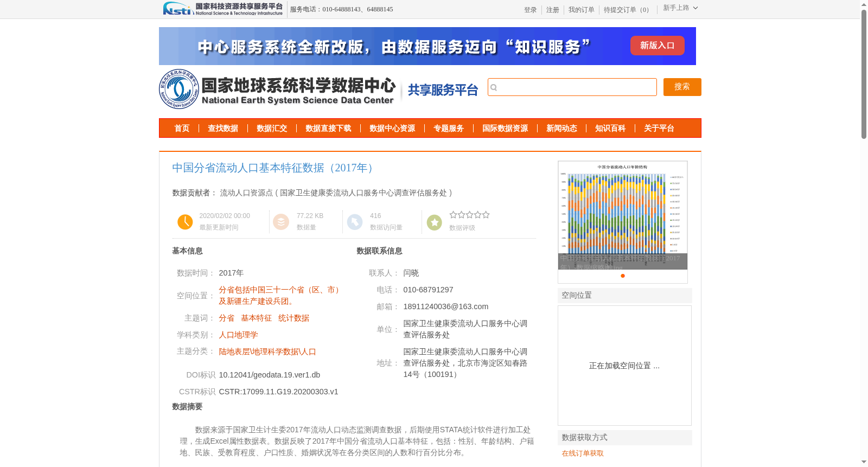Open the 登录 login link

point(531,10)
